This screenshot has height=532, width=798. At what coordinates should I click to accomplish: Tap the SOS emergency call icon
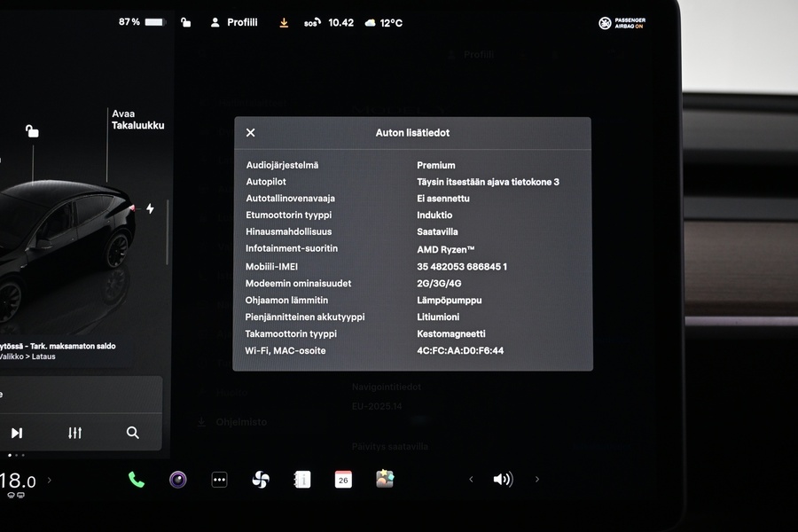click(x=311, y=23)
